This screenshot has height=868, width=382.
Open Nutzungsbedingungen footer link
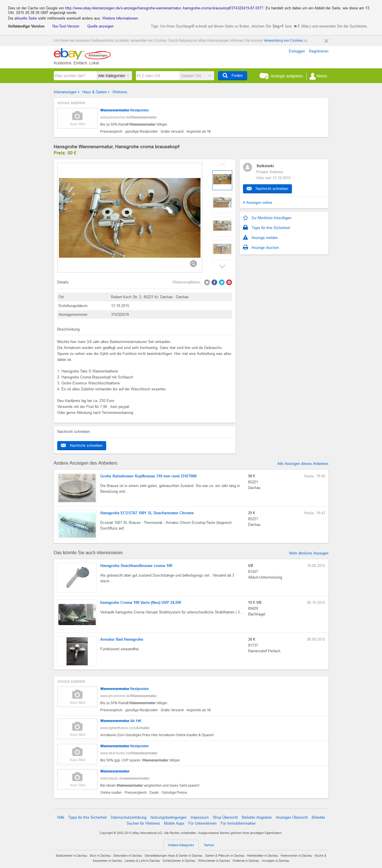click(x=168, y=818)
